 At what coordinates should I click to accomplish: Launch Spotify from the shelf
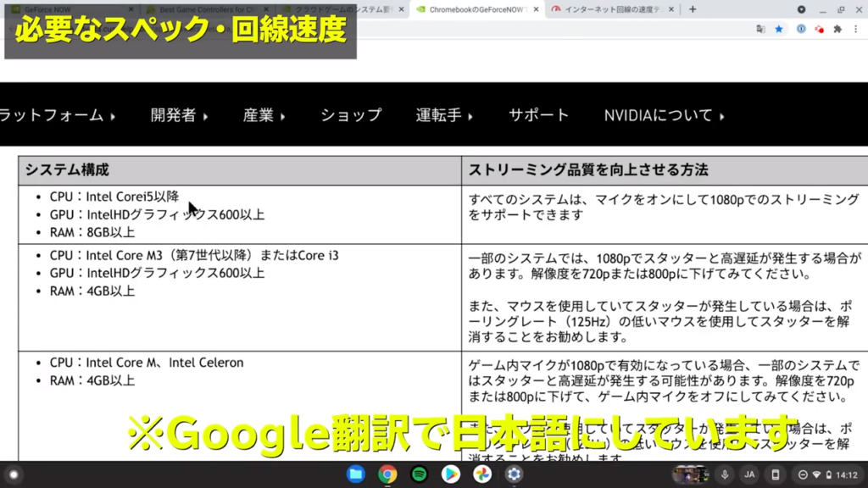point(419,474)
